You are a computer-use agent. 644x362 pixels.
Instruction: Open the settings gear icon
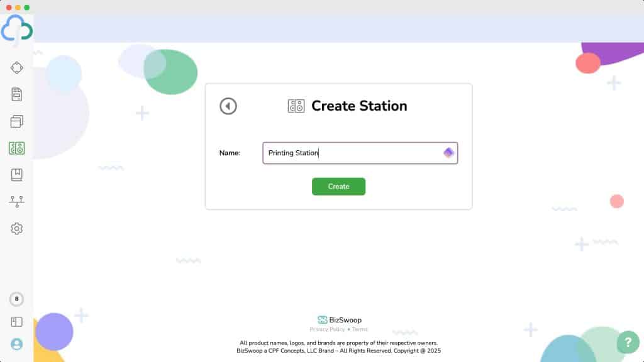tap(17, 229)
